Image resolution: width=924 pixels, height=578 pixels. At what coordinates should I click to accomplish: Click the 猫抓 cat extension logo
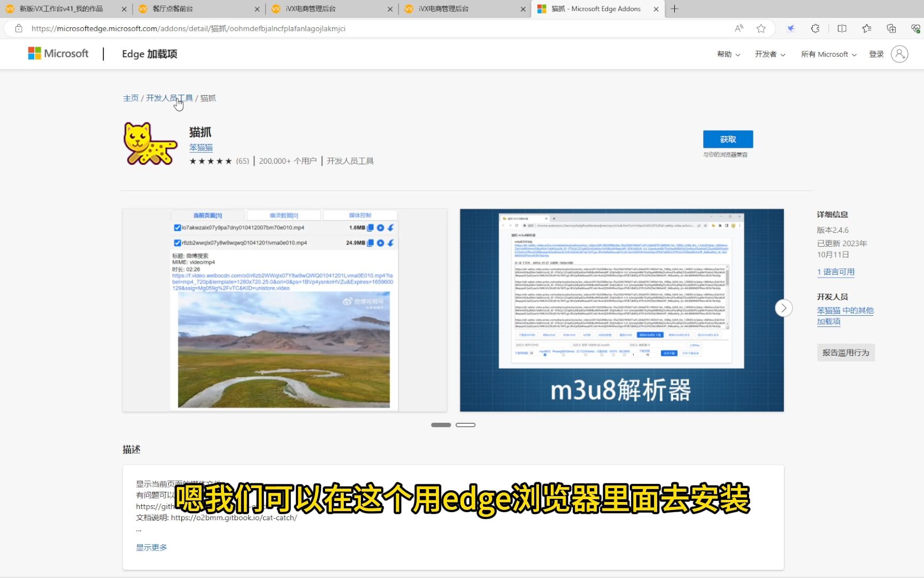[x=150, y=143]
